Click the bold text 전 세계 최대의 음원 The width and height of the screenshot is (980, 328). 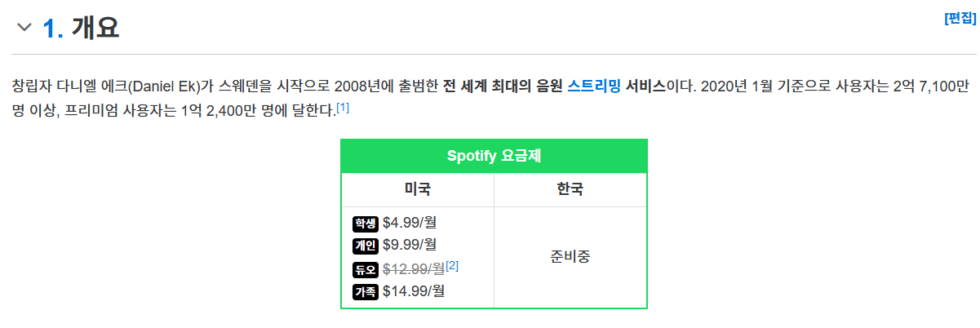pos(503,85)
